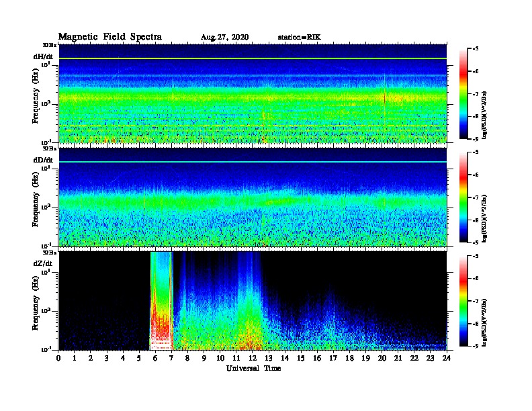Image resolution: width=532 pixels, height=411 pixels.
Task: Click the "32Hz" label atop the dZ/dt panel
Action: coord(50,253)
